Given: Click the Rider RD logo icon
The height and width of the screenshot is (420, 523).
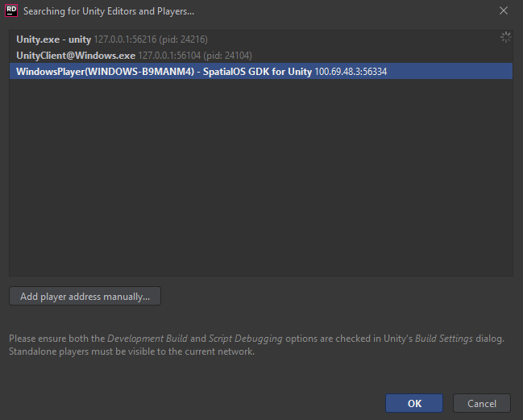Looking at the screenshot, I should pos(11,10).
